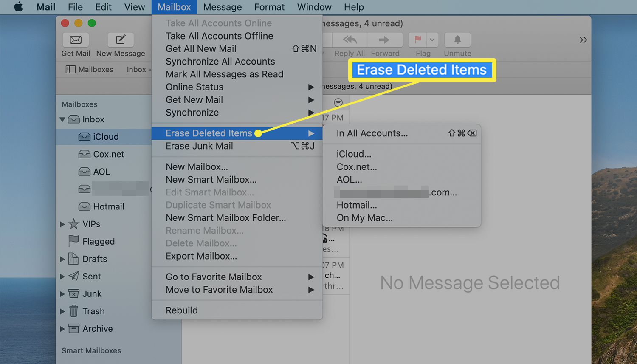This screenshot has width=637, height=364.
Task: Open Go to Favorite Mailbox submenu
Action: point(237,277)
